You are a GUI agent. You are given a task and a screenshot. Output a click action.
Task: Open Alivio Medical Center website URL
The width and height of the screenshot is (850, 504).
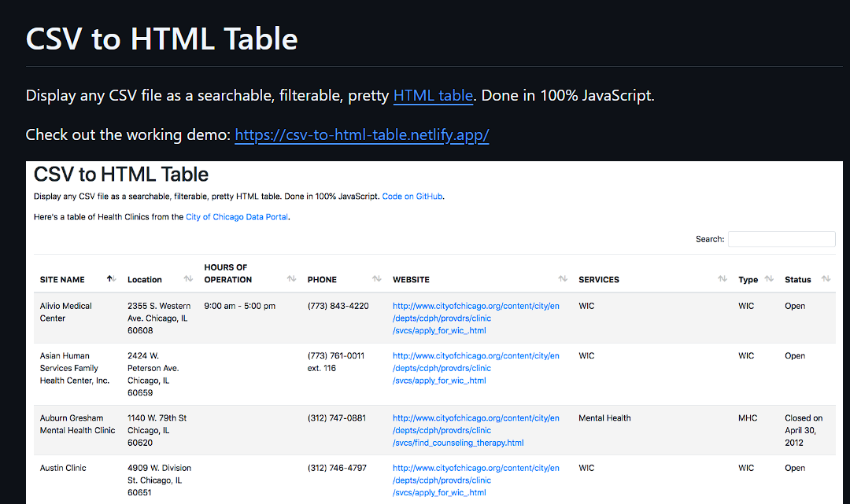coord(476,318)
